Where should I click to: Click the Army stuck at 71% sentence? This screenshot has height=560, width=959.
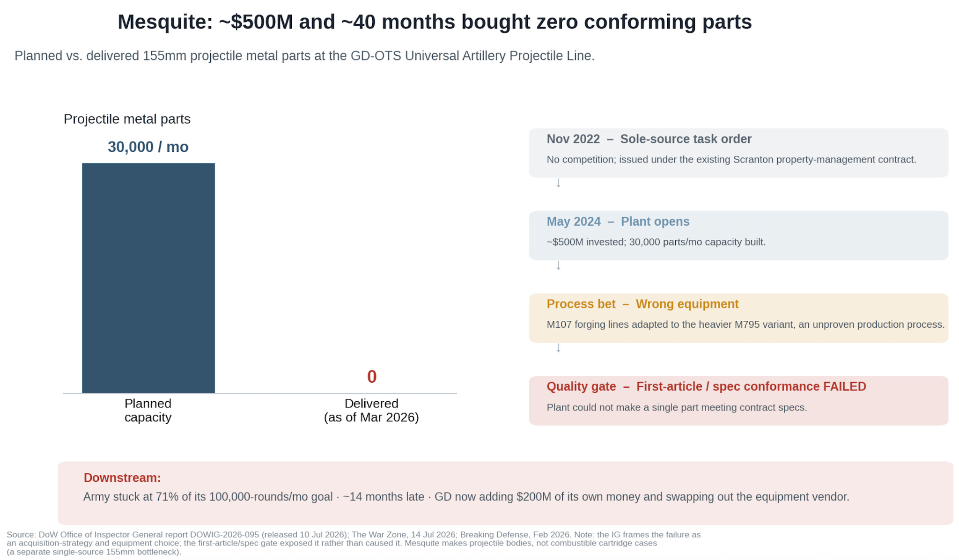(x=466, y=496)
